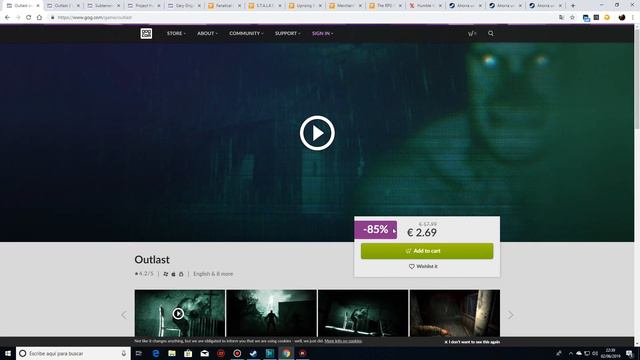Viewport: 640px width, 360px height.
Task: Click the Outlast game title heading
Action: point(152,260)
